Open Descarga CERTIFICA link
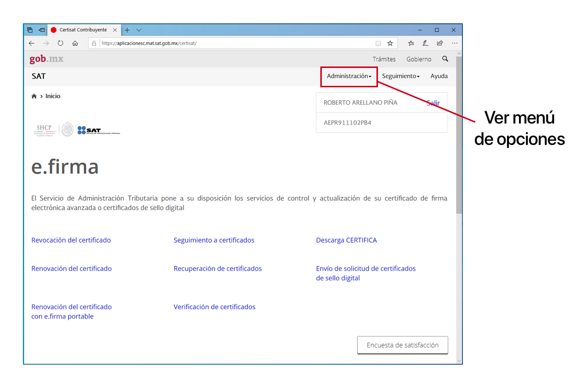 coord(347,240)
